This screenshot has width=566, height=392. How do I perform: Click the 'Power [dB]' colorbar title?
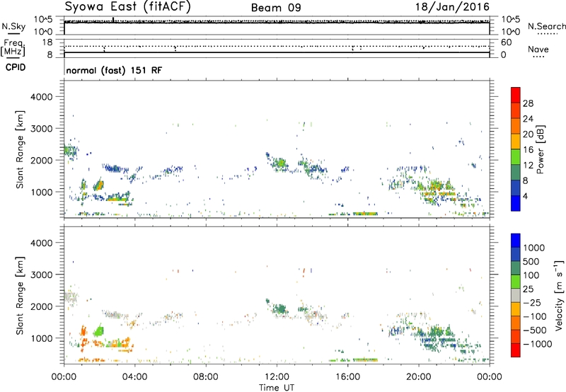click(x=540, y=149)
